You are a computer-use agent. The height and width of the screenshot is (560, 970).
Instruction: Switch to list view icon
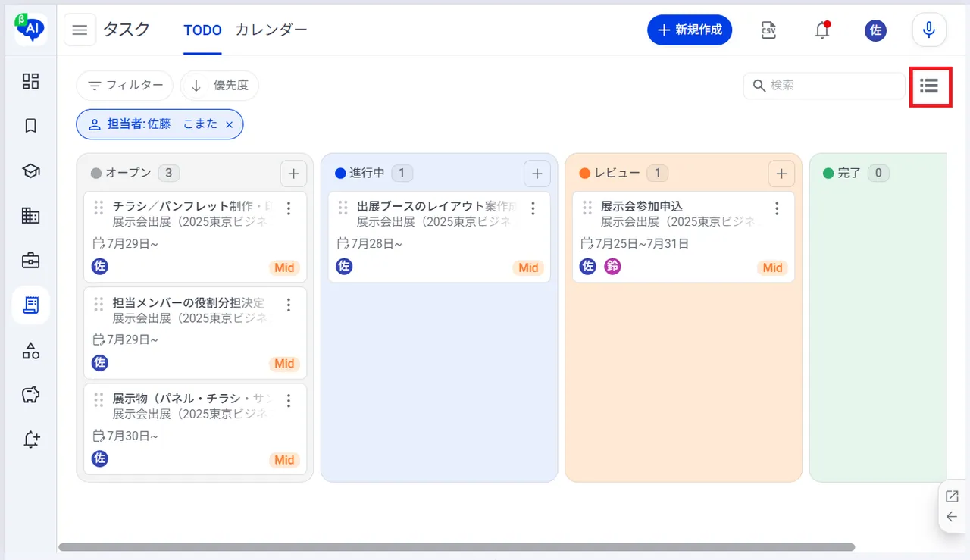click(929, 86)
